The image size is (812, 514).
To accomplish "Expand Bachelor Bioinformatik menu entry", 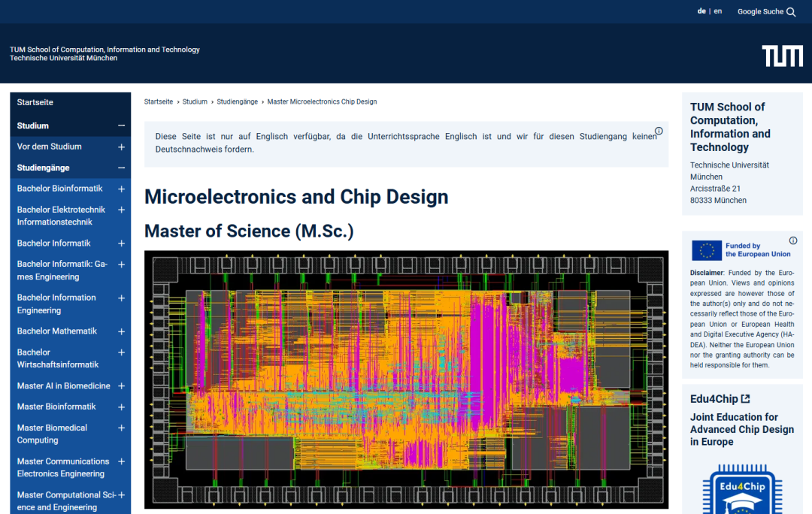I will [x=121, y=189].
